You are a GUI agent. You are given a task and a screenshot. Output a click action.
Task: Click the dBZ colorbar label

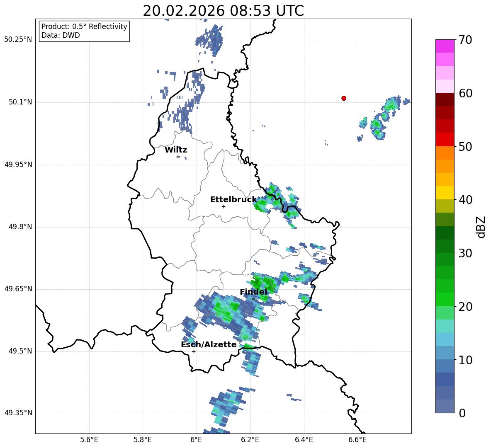tap(480, 227)
